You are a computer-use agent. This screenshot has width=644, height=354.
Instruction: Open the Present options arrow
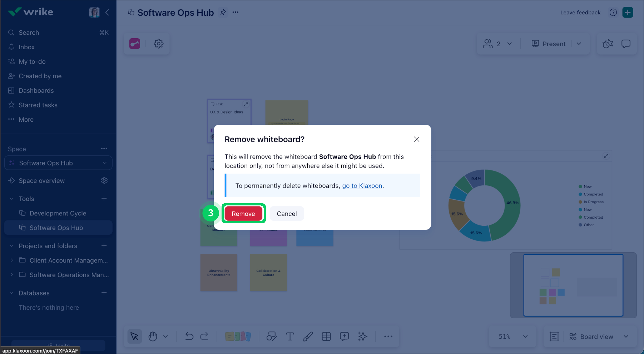pos(579,44)
